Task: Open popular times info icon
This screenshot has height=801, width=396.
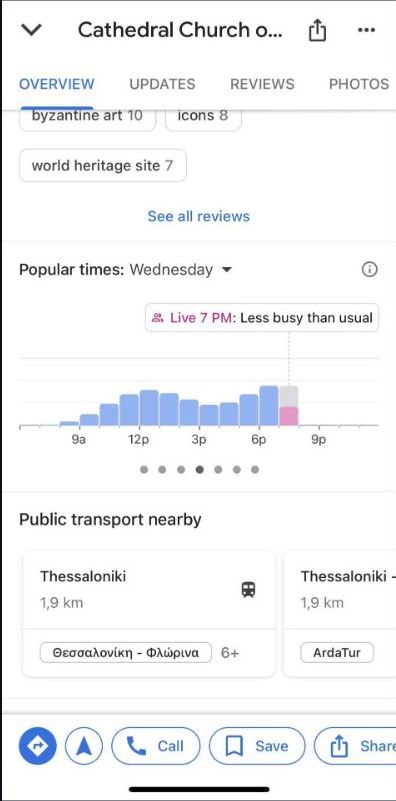Action: [x=369, y=269]
